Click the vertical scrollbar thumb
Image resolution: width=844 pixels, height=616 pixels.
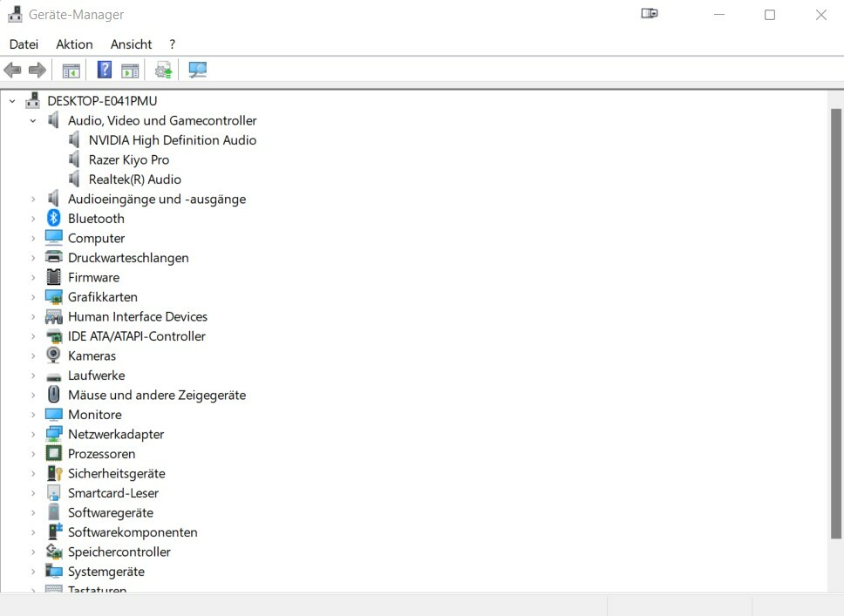835,322
